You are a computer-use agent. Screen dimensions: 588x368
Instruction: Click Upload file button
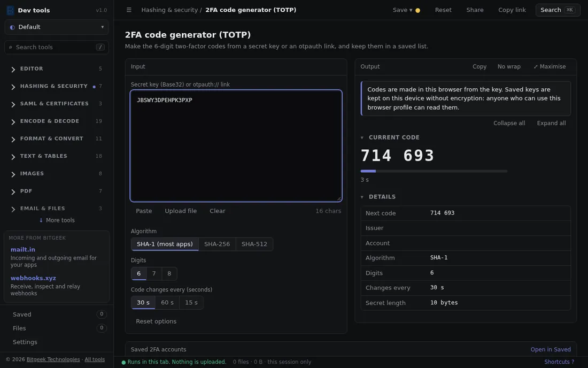click(x=181, y=211)
